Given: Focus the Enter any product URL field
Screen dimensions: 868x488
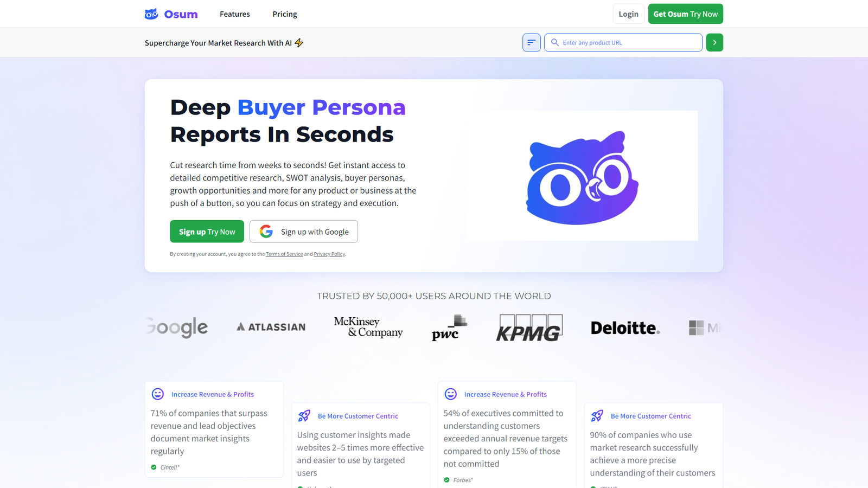Looking at the screenshot, I should (623, 42).
